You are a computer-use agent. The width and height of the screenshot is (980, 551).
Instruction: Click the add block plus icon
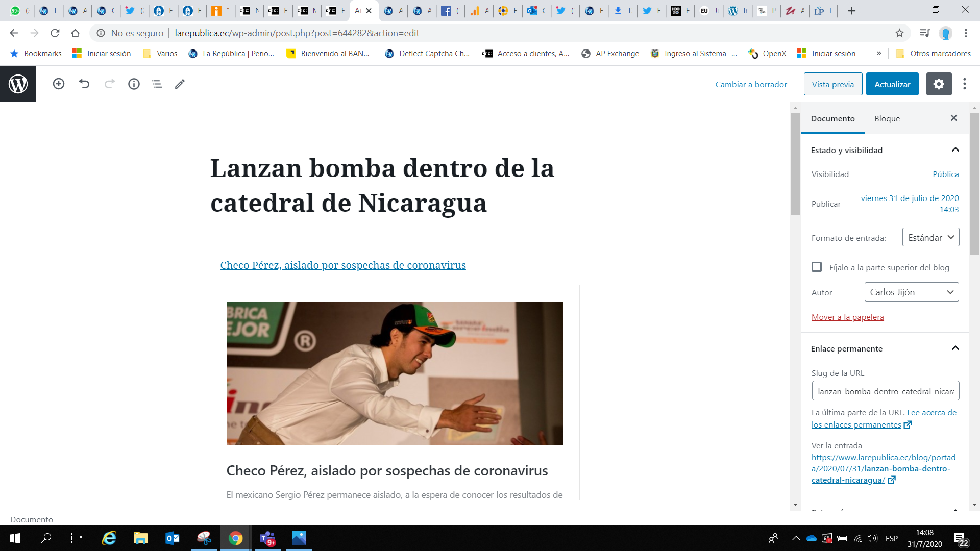tap(59, 84)
